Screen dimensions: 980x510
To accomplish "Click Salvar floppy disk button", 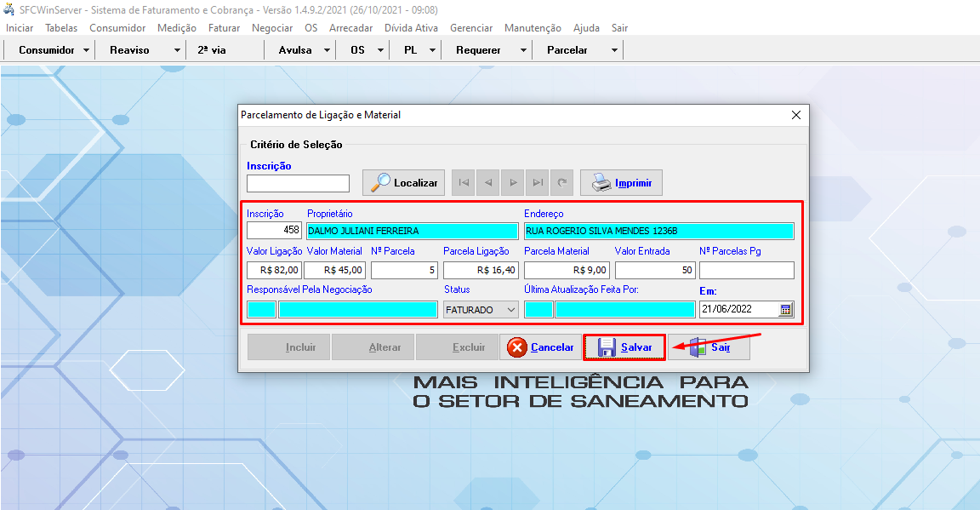I will (x=624, y=347).
